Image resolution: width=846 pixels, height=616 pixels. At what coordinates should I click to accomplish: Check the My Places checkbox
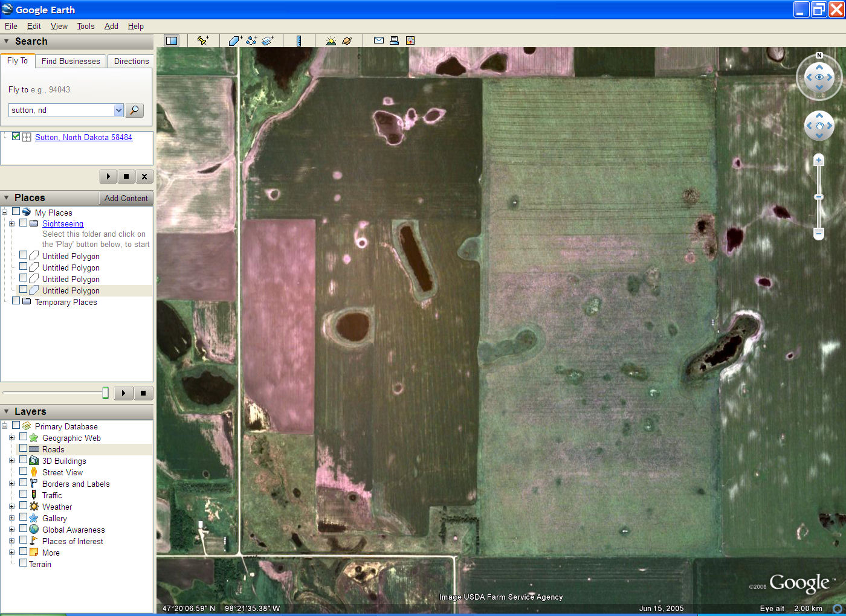[16, 212]
